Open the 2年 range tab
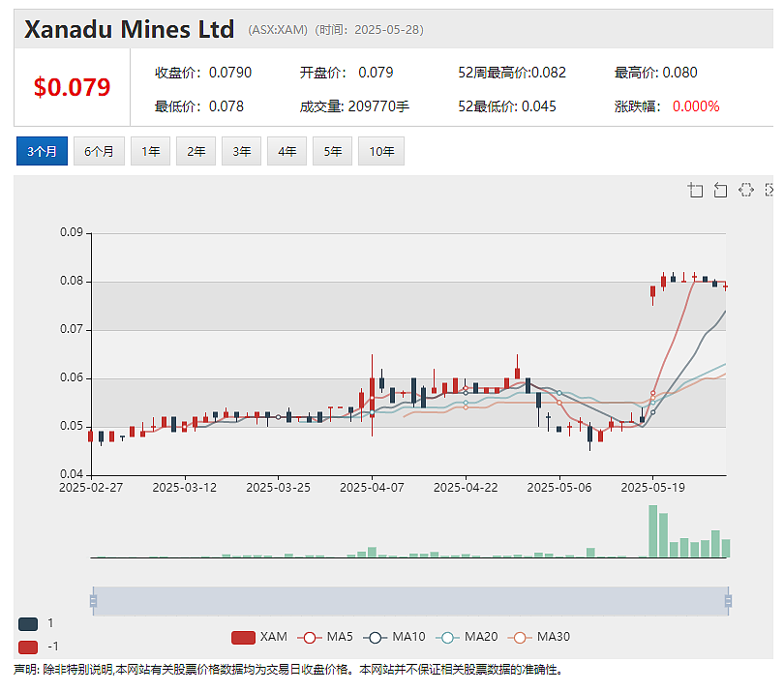The width and height of the screenshot is (784, 692). point(196,151)
